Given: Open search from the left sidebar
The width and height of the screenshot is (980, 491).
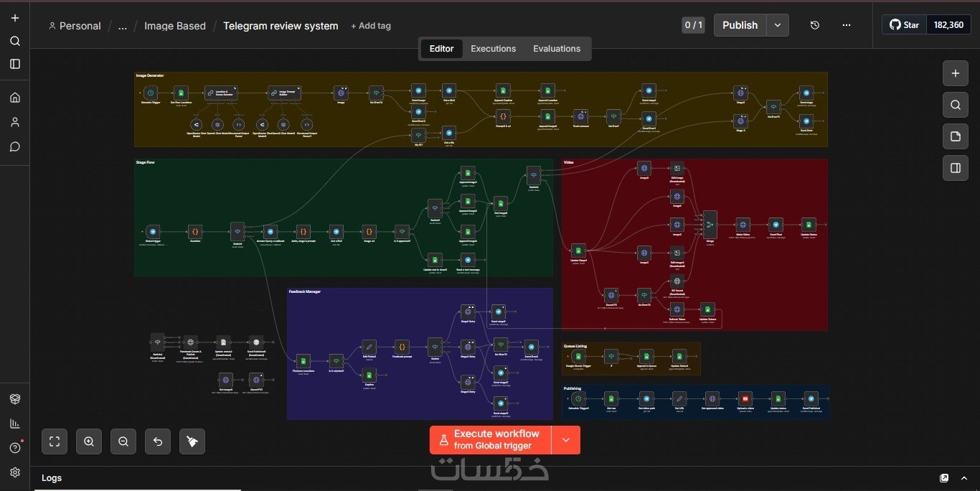Looking at the screenshot, I should pyautogui.click(x=15, y=41).
